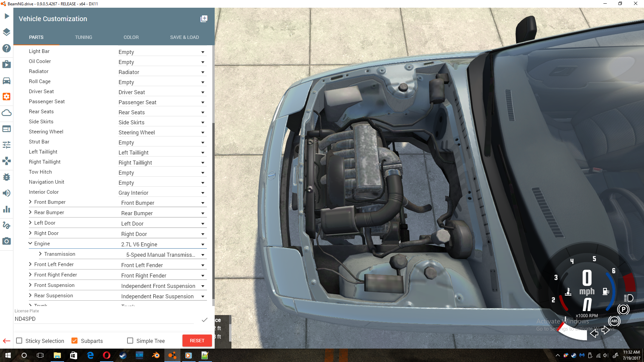
Task: Click the red back arrow icon
Action: tap(7, 341)
